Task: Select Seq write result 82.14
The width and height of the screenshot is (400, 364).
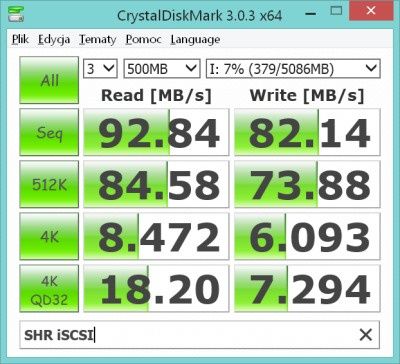Action: [307, 132]
